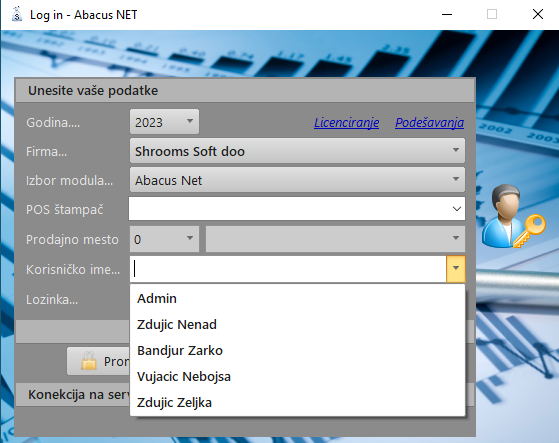The height and width of the screenshot is (443, 559).
Task: Expand the empty Prodajno mesto name dropdown
Action: (335, 239)
